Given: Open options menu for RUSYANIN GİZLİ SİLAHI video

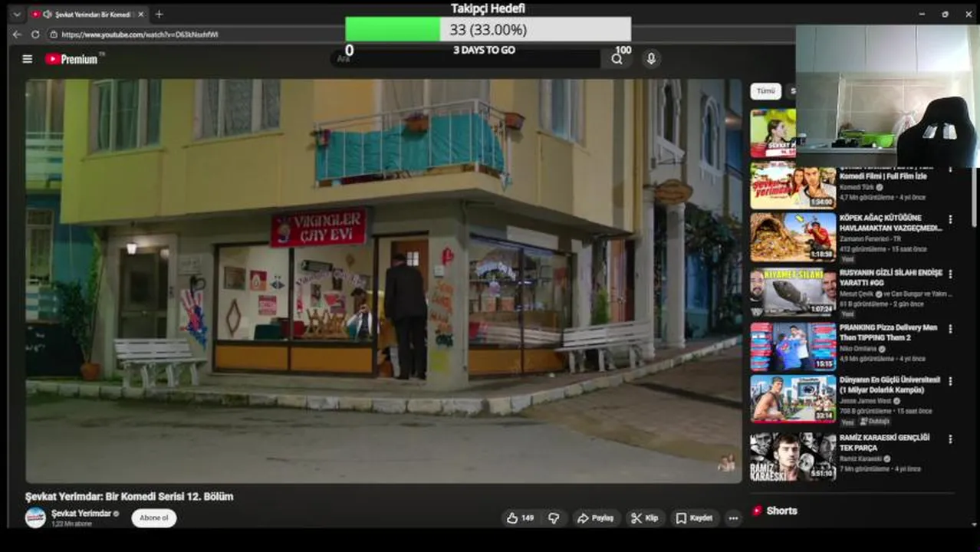Looking at the screenshot, I should pos(950,274).
